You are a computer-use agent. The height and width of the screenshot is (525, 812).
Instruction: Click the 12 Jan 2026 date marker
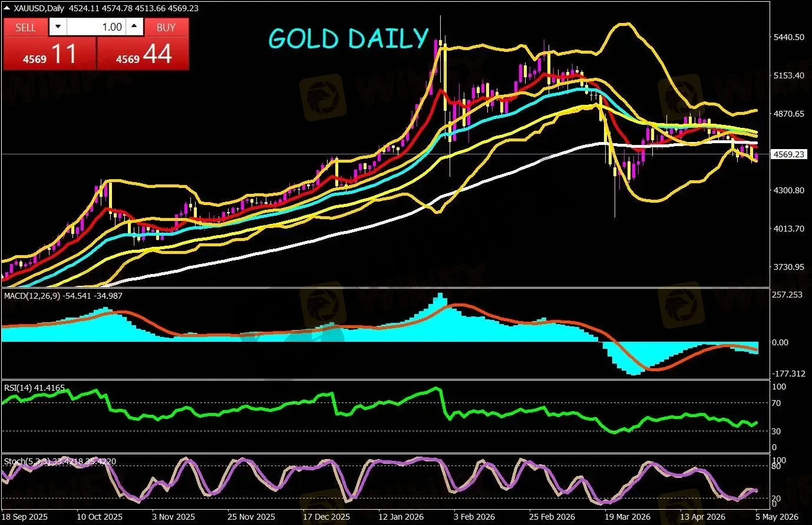(x=401, y=517)
